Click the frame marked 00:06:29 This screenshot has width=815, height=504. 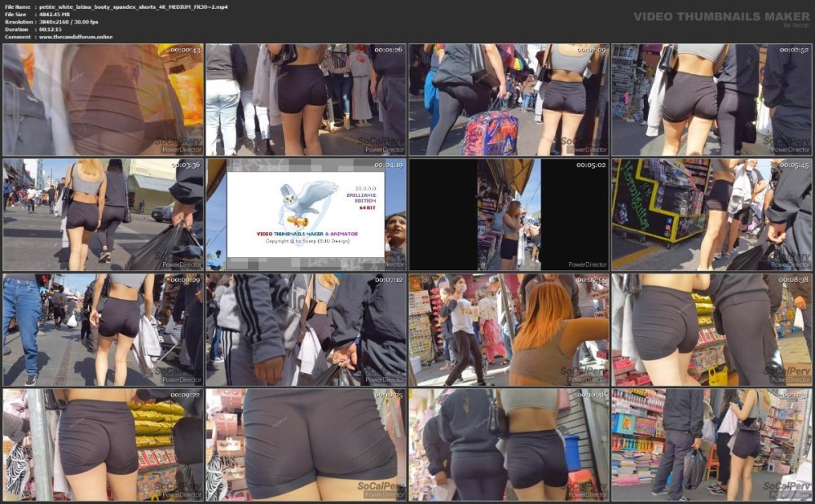click(x=103, y=330)
